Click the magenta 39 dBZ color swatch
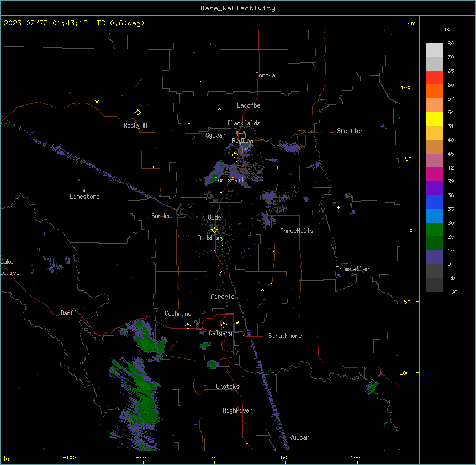 (434, 174)
